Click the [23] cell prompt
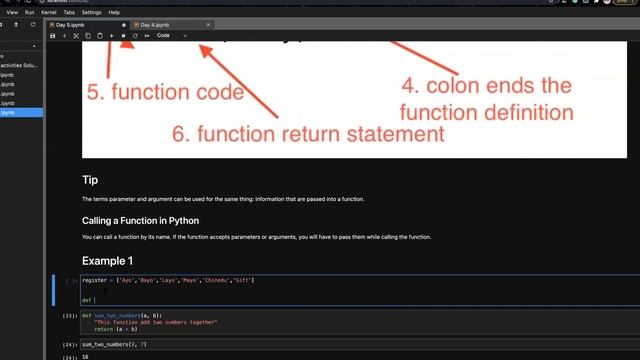The image size is (640, 360). click(70, 316)
